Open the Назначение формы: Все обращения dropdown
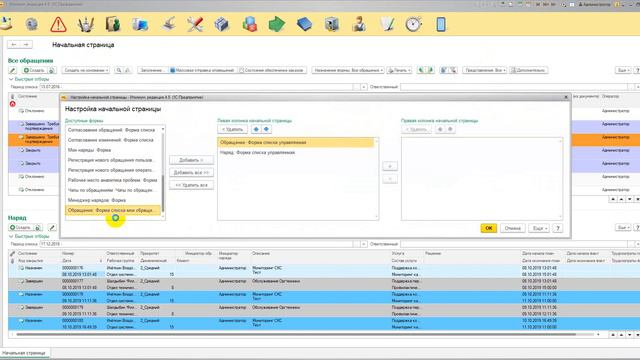Screen dimensions: 640x360 (x=348, y=70)
